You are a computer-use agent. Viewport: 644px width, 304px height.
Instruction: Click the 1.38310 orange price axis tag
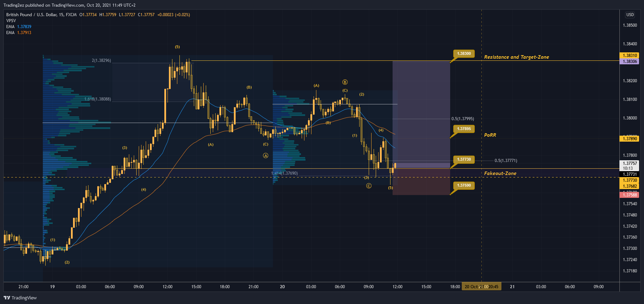(630, 56)
